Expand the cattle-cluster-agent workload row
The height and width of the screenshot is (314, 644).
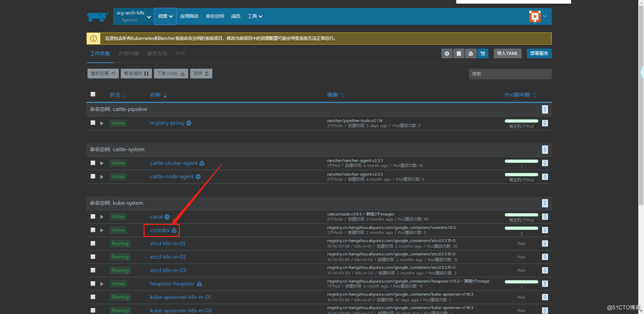pyautogui.click(x=102, y=163)
